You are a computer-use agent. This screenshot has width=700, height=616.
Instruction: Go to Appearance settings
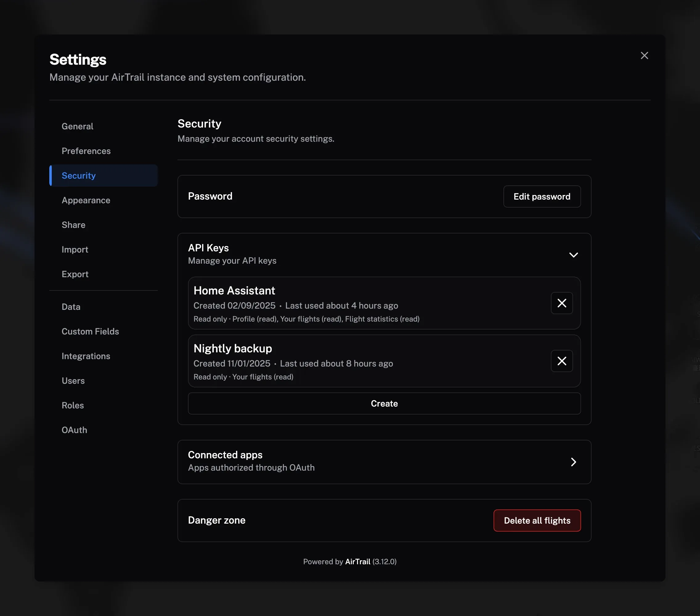104,200
